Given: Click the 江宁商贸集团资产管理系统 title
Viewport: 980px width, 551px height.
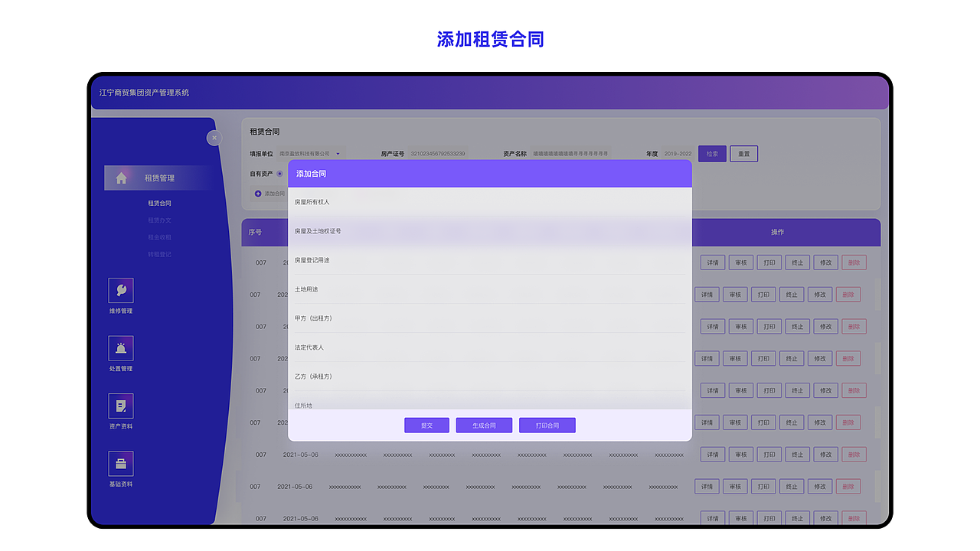Looking at the screenshot, I should point(144,93).
